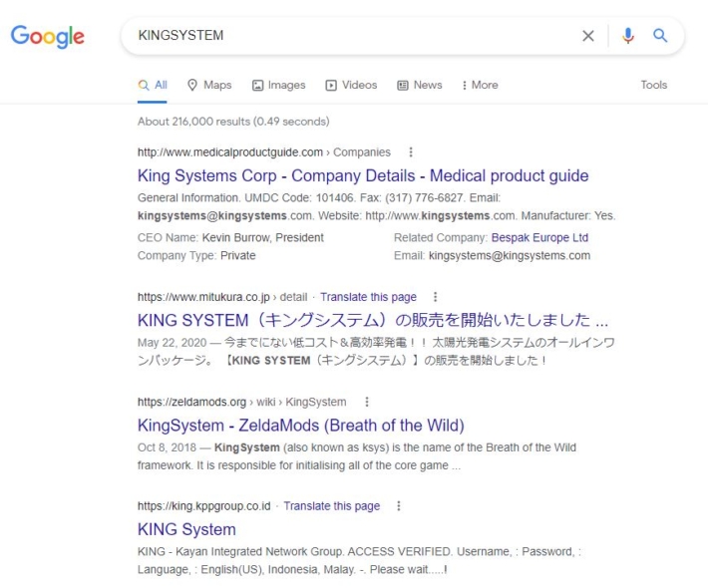Click 'About 216,000 results' text
This screenshot has width=708, height=588.
click(x=193, y=122)
